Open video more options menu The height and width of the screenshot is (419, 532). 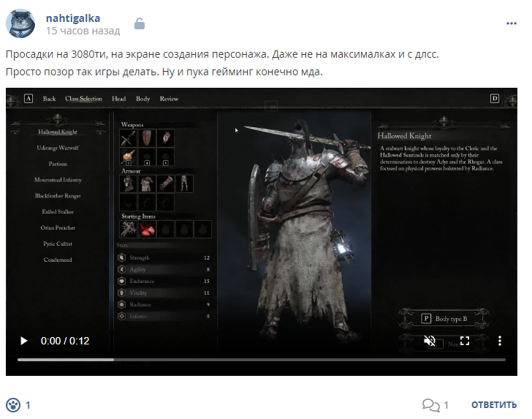coord(499,341)
